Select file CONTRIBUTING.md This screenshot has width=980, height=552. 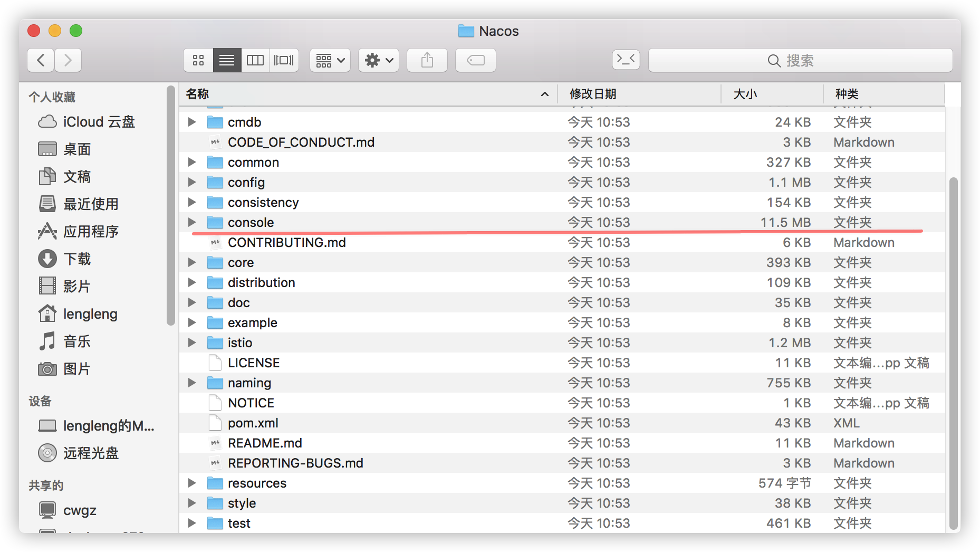tap(562, 242)
